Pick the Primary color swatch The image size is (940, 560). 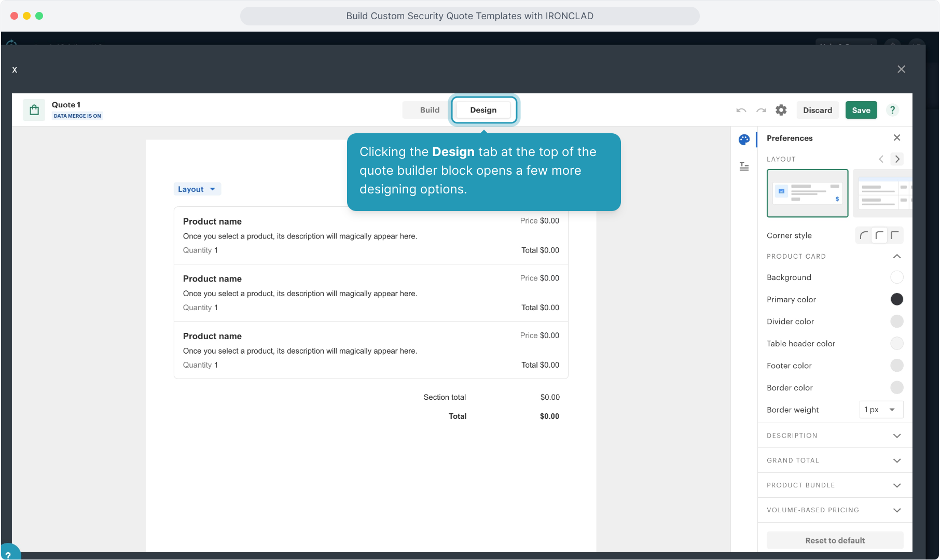(x=896, y=299)
